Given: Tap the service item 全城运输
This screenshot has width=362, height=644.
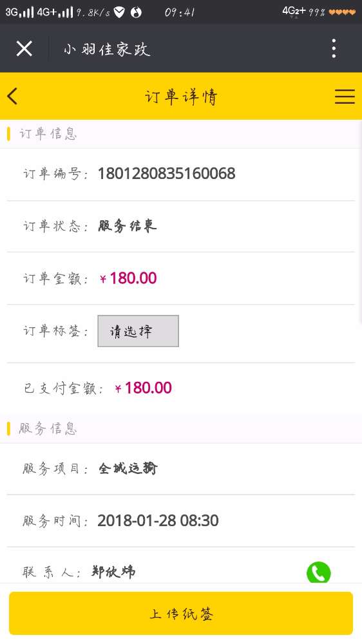Looking at the screenshot, I should click(x=128, y=468).
